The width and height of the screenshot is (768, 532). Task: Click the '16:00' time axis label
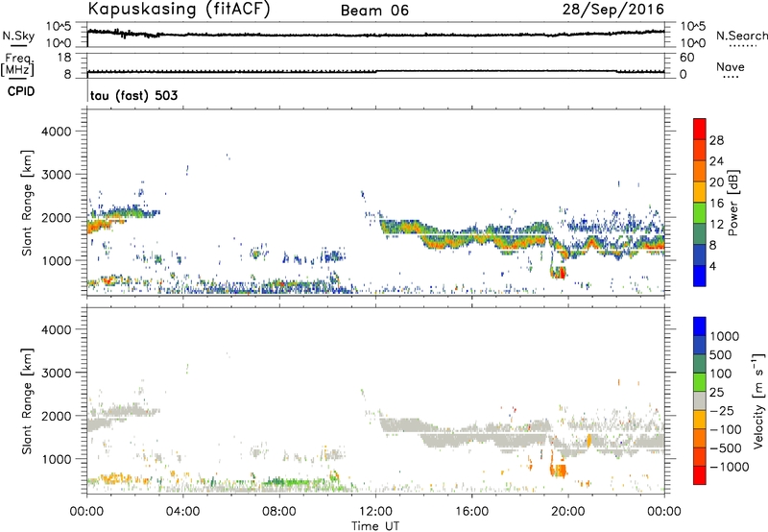[x=471, y=512]
